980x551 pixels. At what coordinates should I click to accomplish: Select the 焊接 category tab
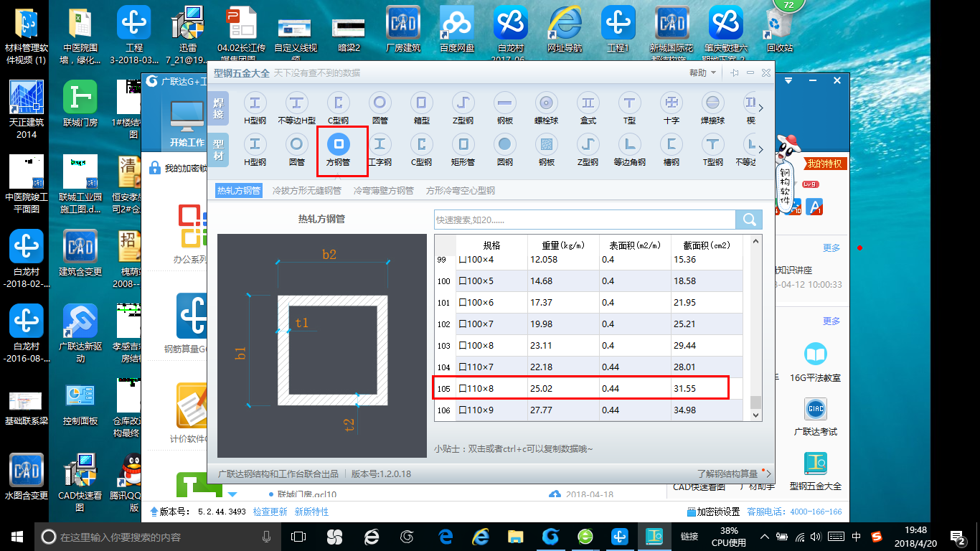pos(219,109)
